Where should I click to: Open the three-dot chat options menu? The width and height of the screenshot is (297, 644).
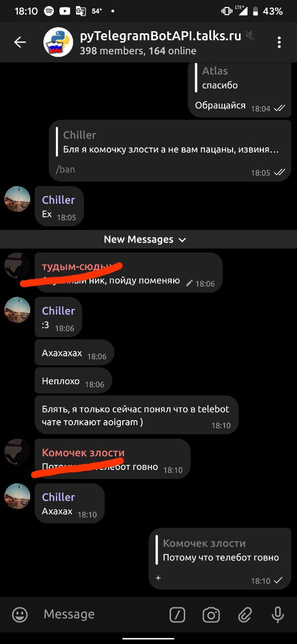279,42
